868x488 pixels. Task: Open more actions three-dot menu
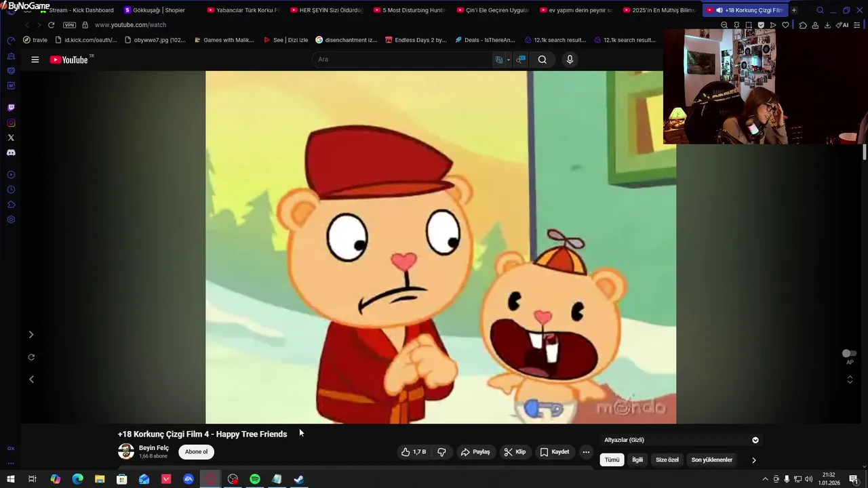(x=586, y=452)
